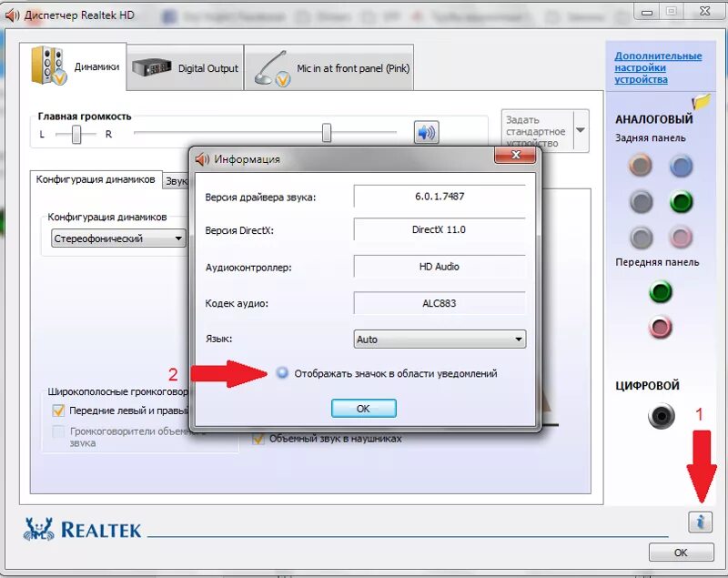
Task: Click the Realtek crab logo
Action: tap(38, 529)
